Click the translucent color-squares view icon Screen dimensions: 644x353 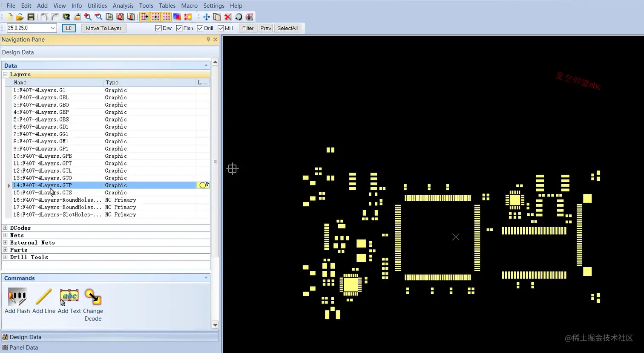[177, 17]
